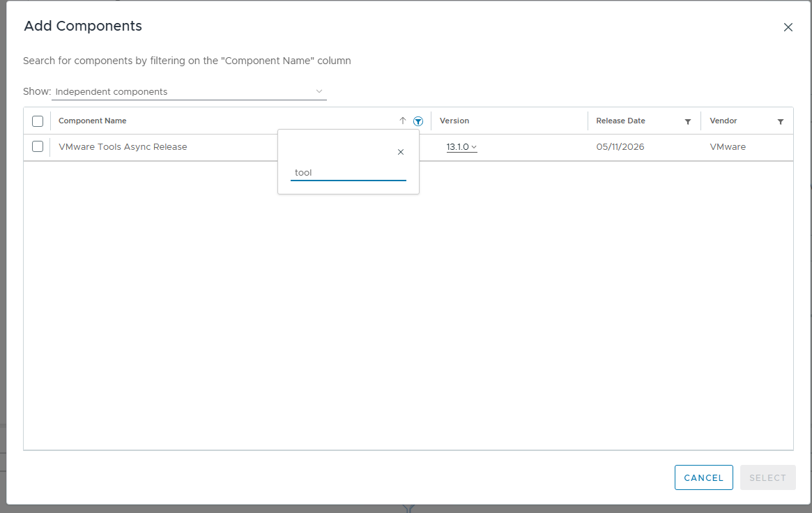Viewport: 812px width, 513px height.
Task: Open the Show Independent components dropdown
Action: click(189, 91)
